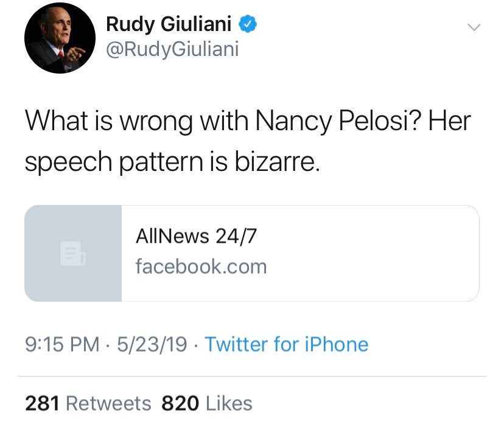
Task: View the 820 count of likes
Action: (x=181, y=403)
